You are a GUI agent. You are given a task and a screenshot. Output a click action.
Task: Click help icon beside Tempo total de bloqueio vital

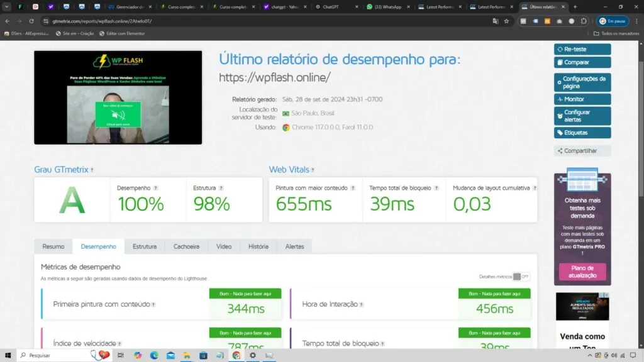tap(436, 188)
